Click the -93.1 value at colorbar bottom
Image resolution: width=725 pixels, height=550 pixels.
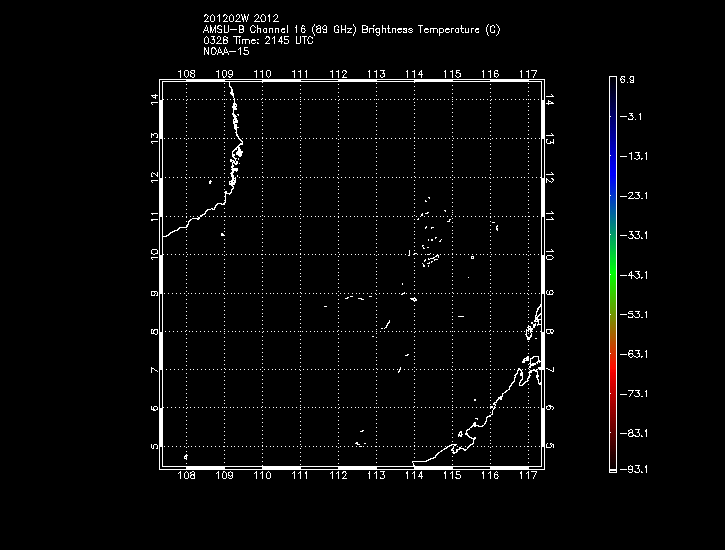(x=636, y=469)
